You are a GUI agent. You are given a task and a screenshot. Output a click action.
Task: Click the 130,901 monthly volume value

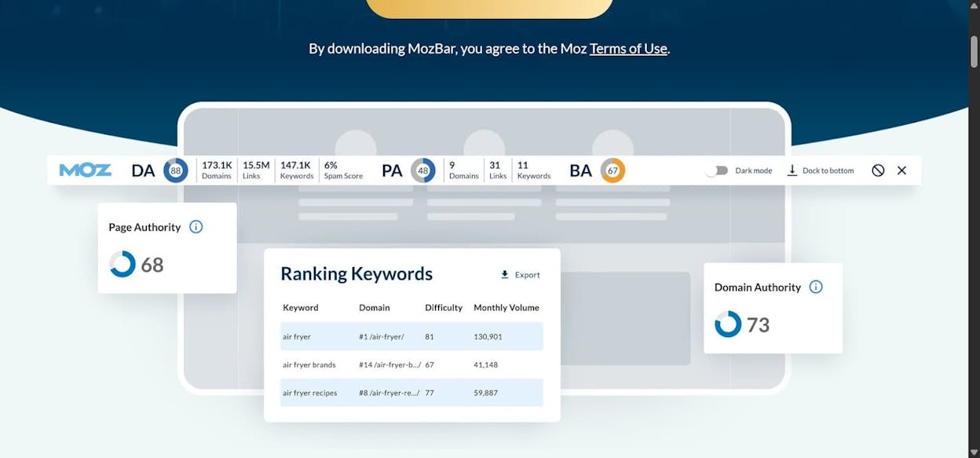click(488, 336)
